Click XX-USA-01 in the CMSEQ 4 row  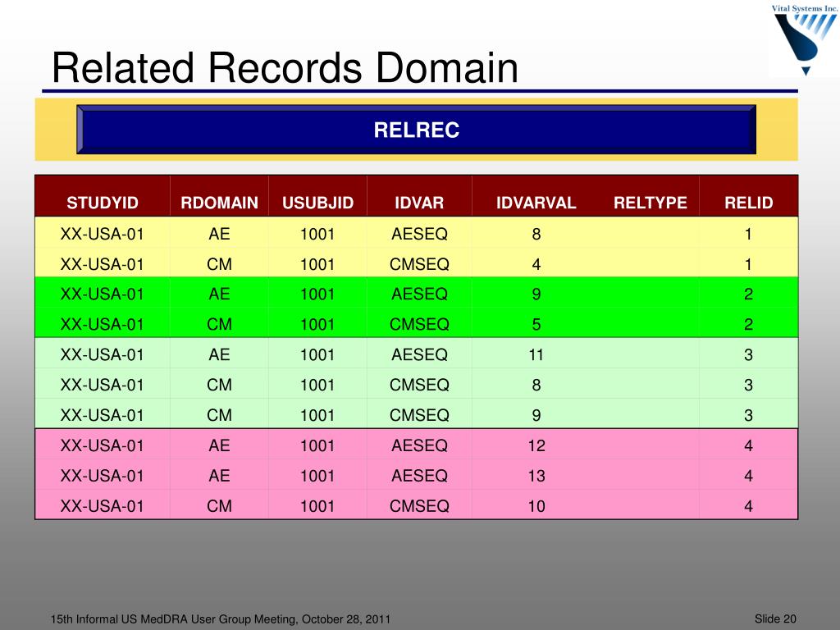103,264
